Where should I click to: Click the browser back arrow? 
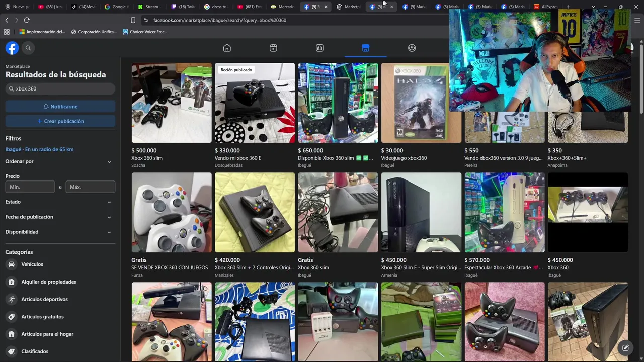point(7,20)
